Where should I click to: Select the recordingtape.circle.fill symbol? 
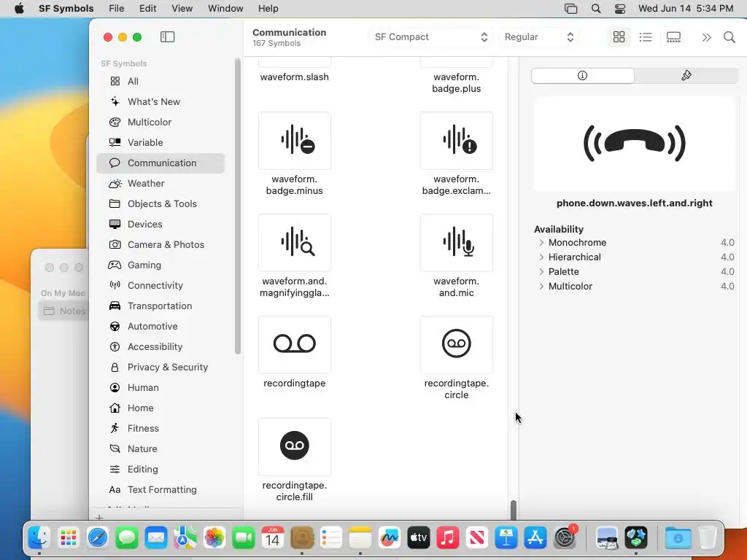coord(295,447)
